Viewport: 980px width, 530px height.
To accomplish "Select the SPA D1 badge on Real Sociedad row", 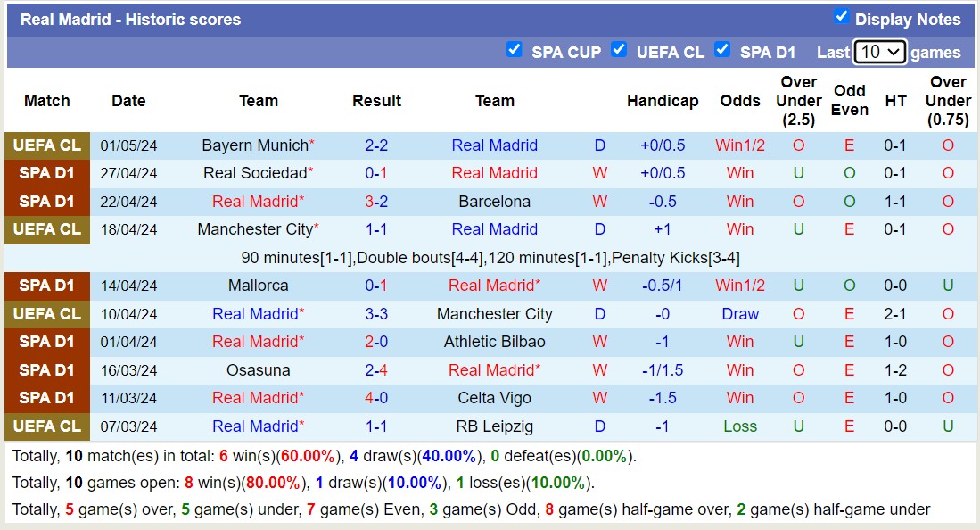I will coord(46,173).
